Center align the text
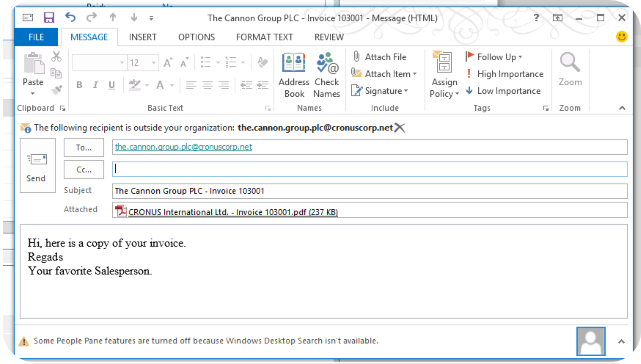The width and height of the screenshot is (641, 364). click(207, 85)
